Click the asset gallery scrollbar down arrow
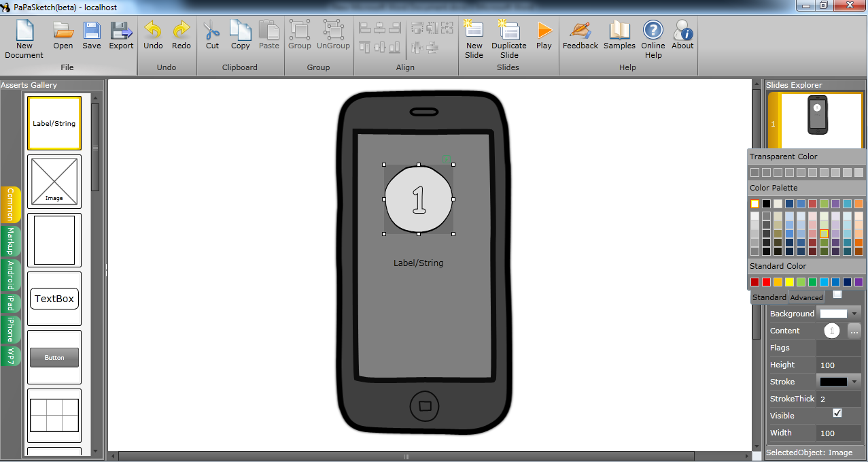This screenshot has width=868, height=462. coord(95,450)
